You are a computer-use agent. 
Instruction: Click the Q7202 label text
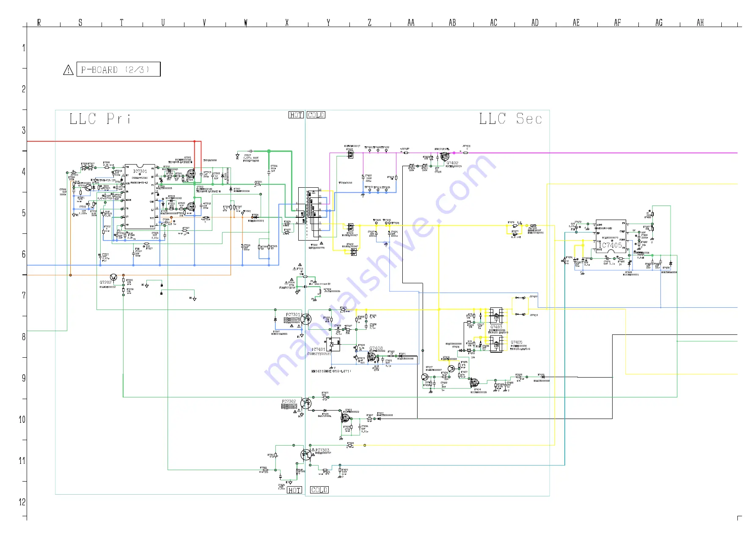(105, 282)
